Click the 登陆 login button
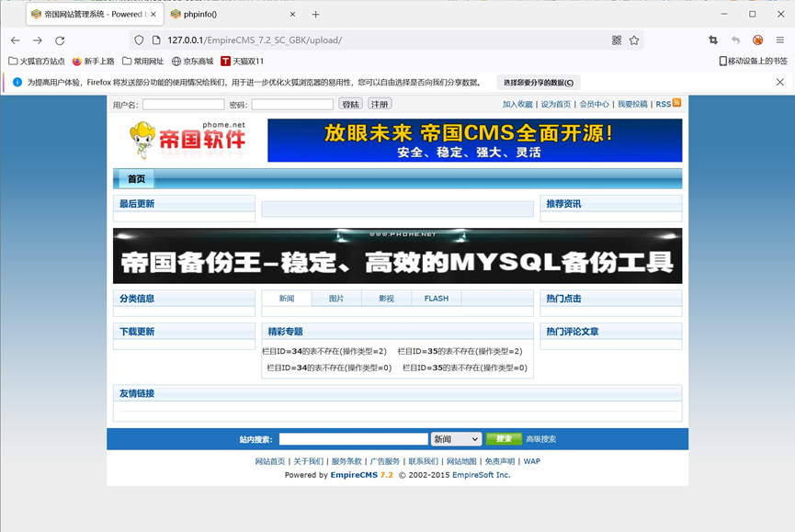The width and height of the screenshot is (795, 532). click(x=350, y=104)
